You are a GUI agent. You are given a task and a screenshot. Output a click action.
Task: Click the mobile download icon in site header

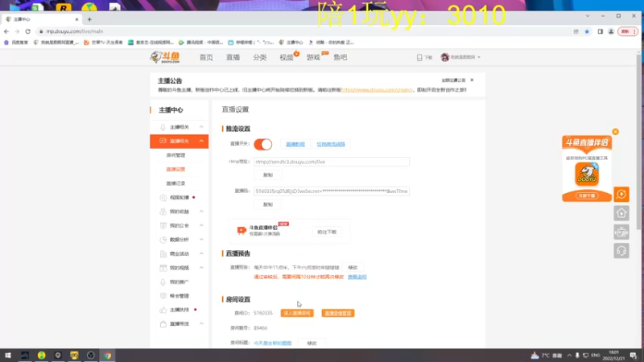click(419, 57)
